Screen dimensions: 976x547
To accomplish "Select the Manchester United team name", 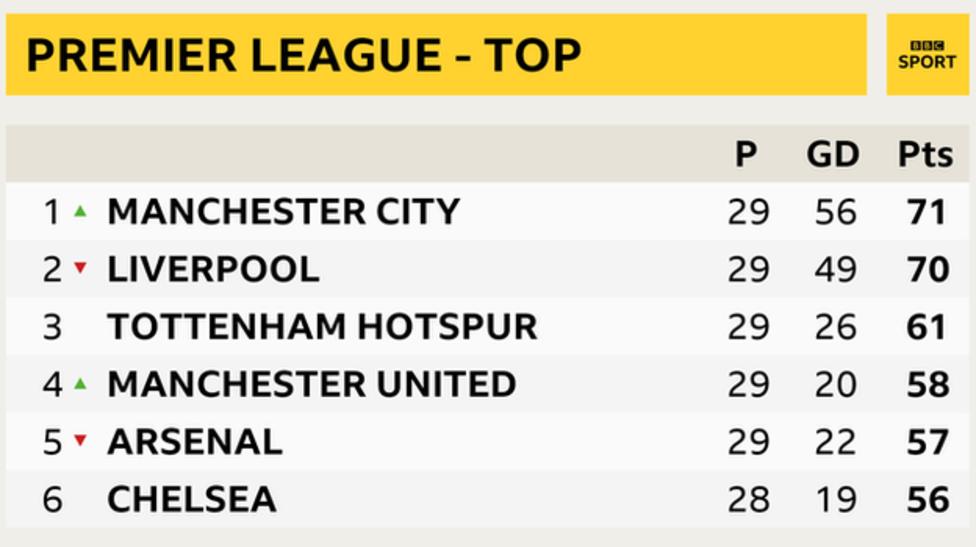I will point(311,384).
